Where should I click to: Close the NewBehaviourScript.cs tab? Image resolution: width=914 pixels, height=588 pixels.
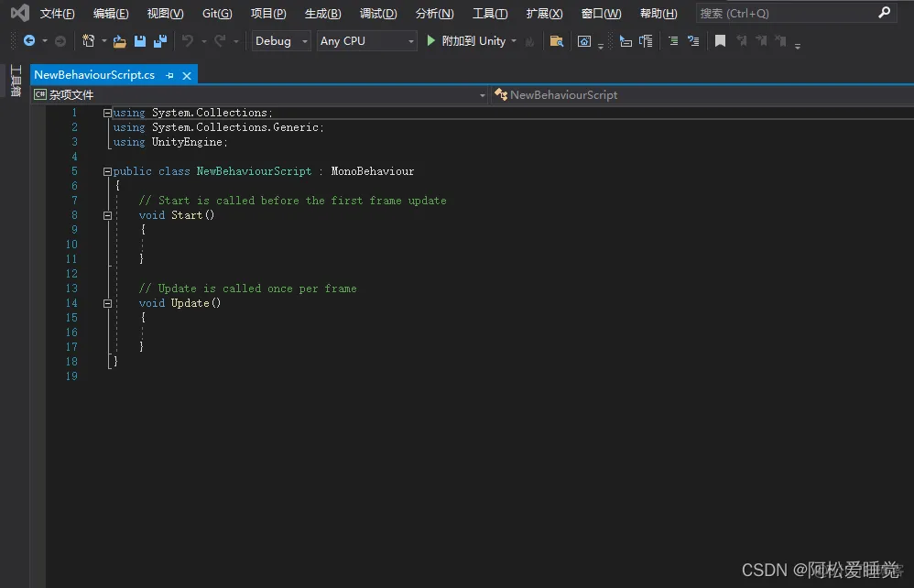187,75
